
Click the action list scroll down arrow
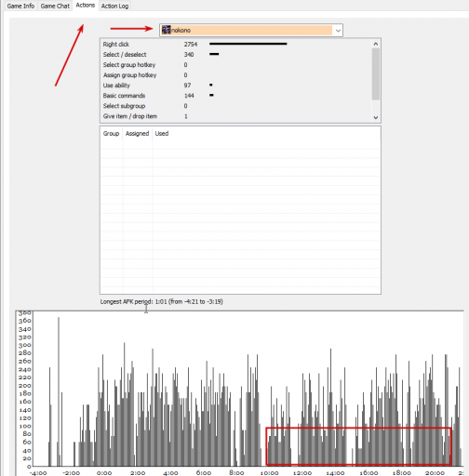376,117
